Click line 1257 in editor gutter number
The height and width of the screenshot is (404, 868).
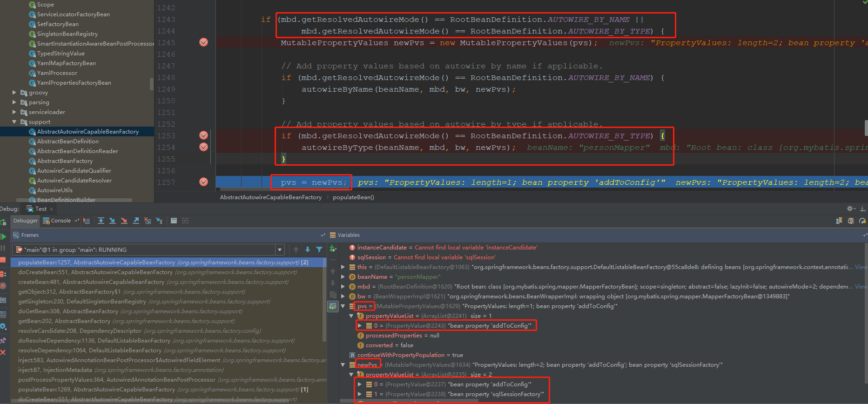pos(166,182)
